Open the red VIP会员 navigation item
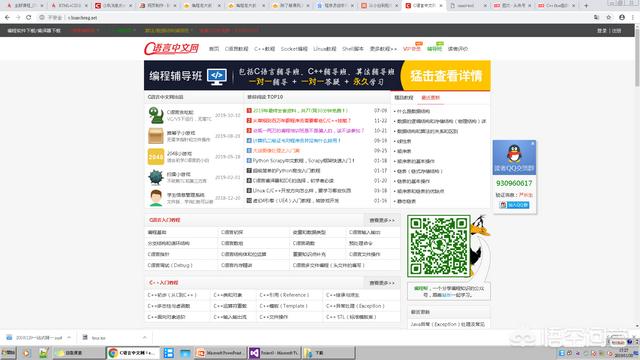Viewport: 640px width, 360px height. tap(411, 49)
